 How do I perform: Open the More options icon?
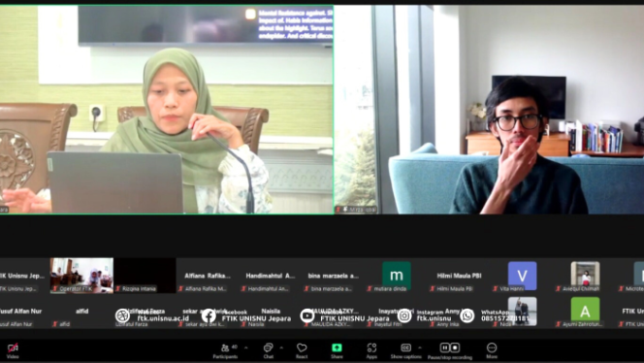tap(492, 347)
